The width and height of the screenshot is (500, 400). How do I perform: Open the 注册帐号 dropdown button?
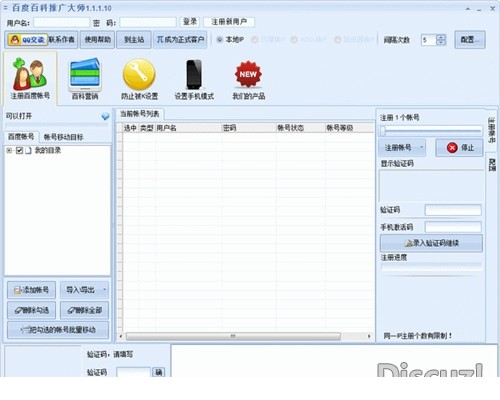pos(402,148)
